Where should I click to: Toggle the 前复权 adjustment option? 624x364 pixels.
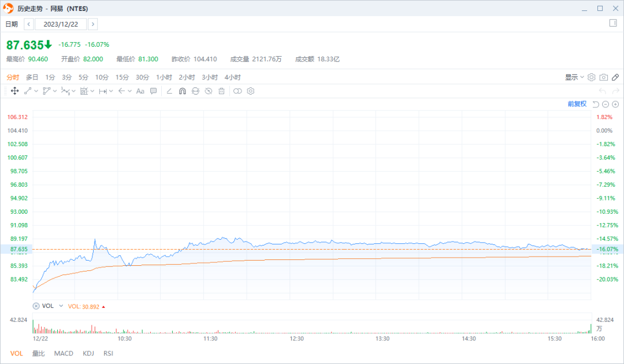(577, 104)
